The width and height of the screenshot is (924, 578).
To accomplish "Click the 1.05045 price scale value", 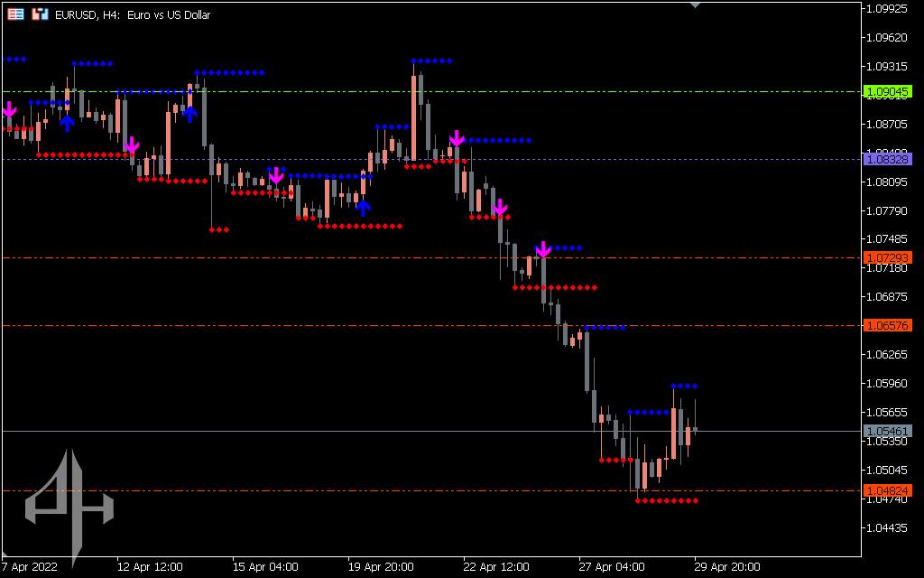I will [x=886, y=470].
